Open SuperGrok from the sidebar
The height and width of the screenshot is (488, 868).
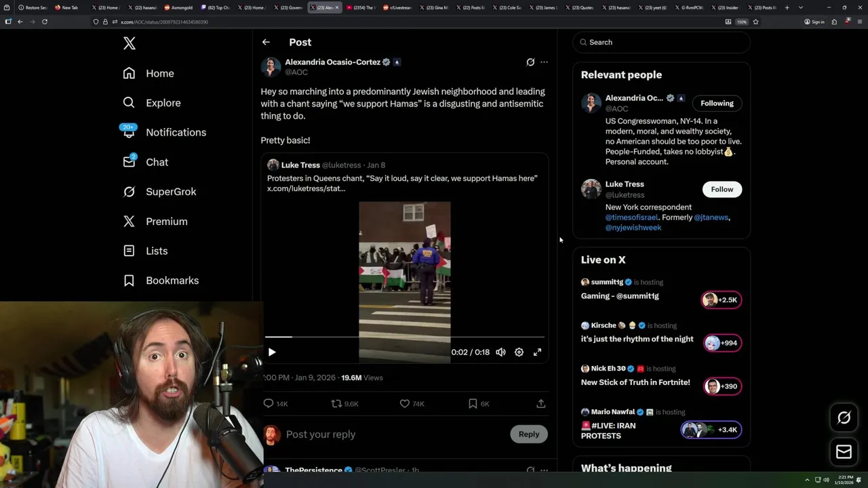(159, 192)
